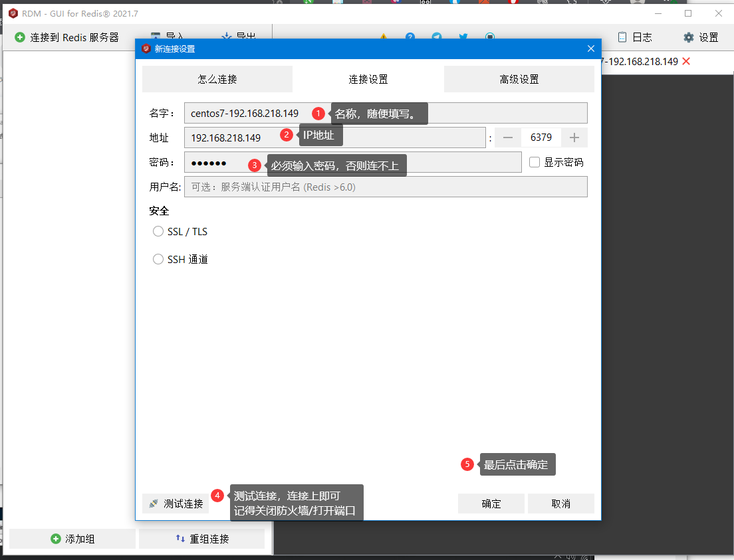Screen dimensions: 734x560
Task: Click the GitHub icon in main toolbar
Action: (x=489, y=36)
